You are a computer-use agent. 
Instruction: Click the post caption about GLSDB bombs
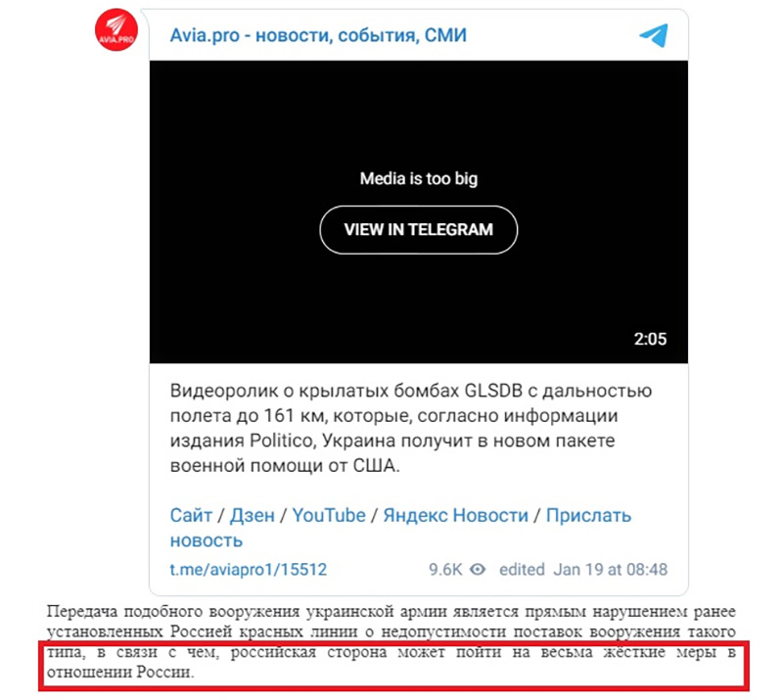(410, 428)
